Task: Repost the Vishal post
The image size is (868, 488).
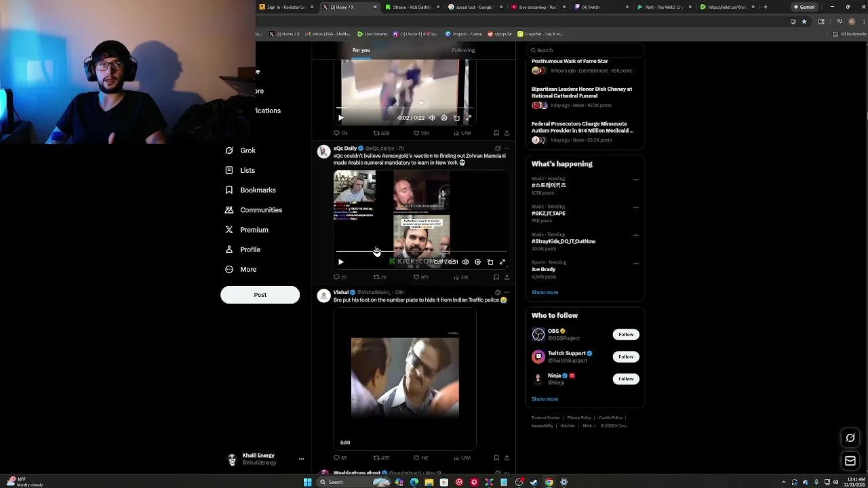Action: [x=381, y=458]
